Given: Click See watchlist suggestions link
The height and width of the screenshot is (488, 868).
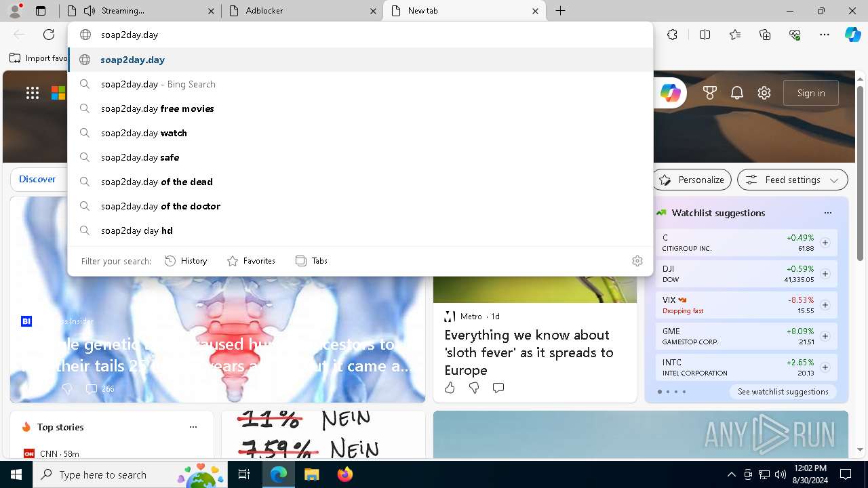Looking at the screenshot, I should pos(783,392).
